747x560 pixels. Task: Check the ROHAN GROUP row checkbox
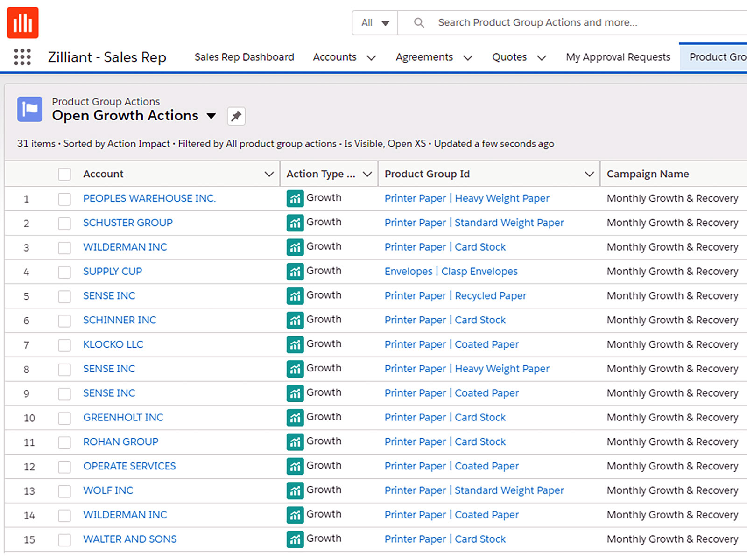[64, 442]
